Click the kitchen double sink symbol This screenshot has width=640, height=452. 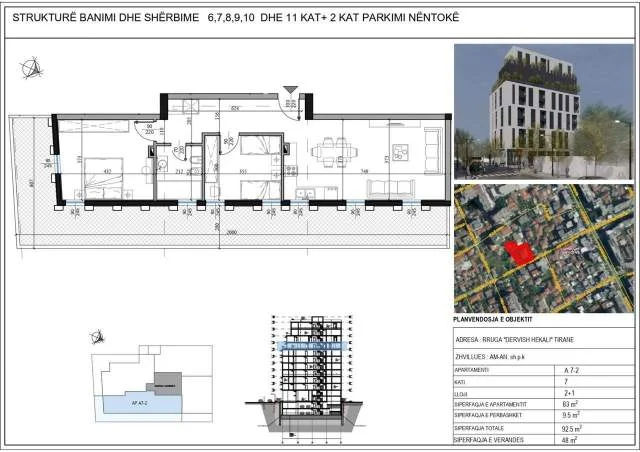(306, 192)
